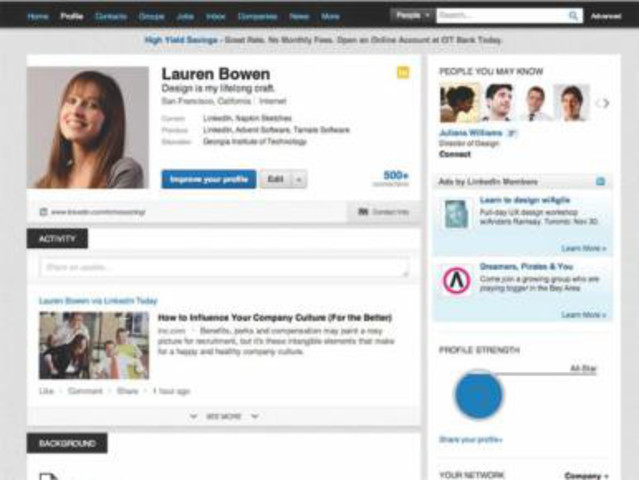
Task: Click Contact Info button
Action: point(384,212)
